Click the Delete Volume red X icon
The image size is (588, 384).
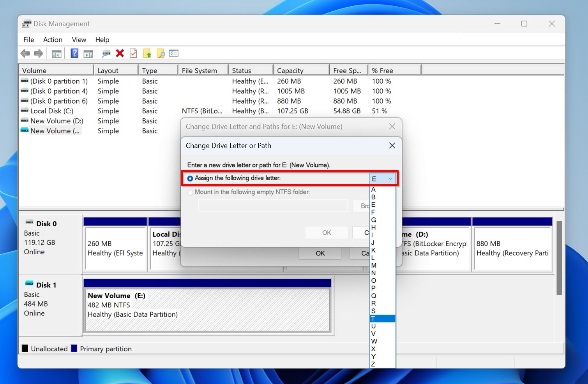coord(119,53)
